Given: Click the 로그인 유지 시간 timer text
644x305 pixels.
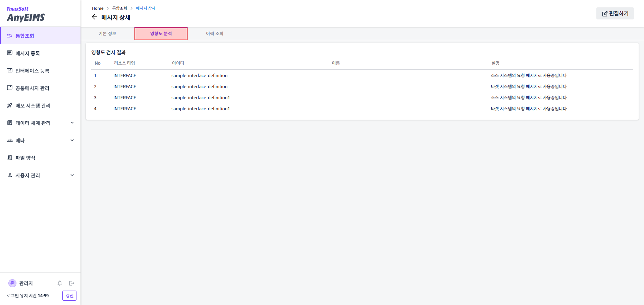Looking at the screenshot, I should pos(28,296).
